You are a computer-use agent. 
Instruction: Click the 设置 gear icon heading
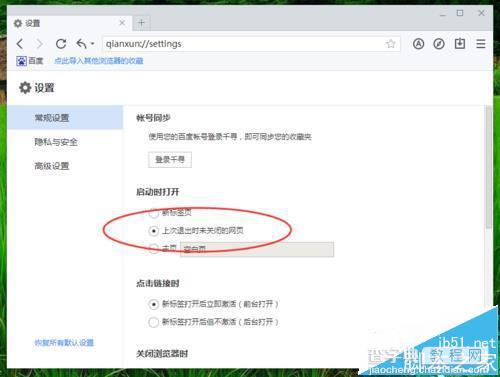coord(37,88)
